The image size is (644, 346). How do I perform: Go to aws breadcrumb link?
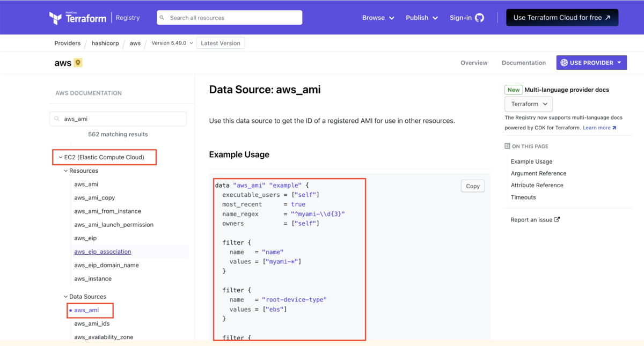[x=135, y=43]
